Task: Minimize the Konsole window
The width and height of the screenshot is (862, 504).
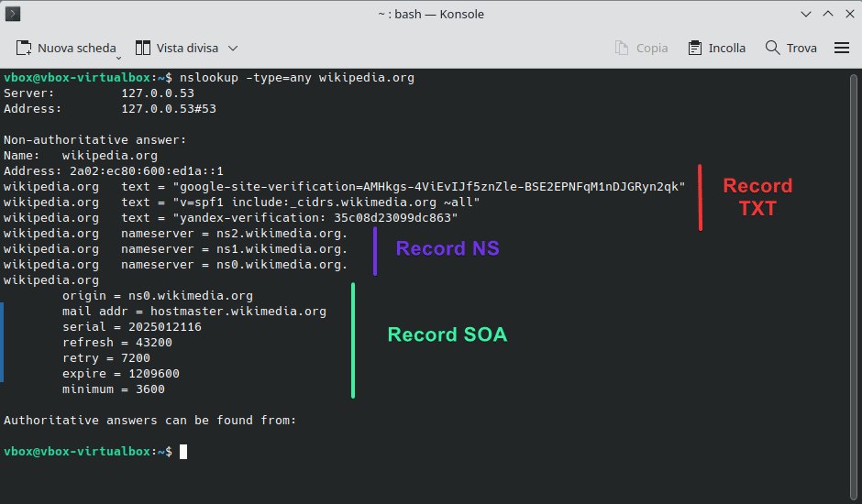Action: coord(806,15)
